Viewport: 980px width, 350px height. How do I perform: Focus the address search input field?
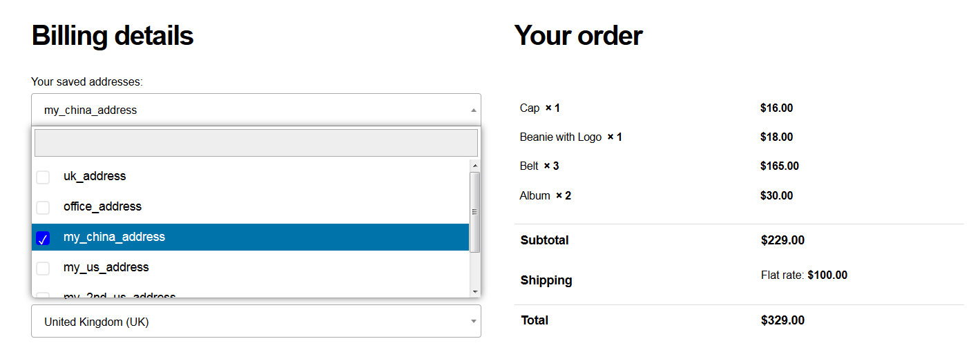[256, 143]
